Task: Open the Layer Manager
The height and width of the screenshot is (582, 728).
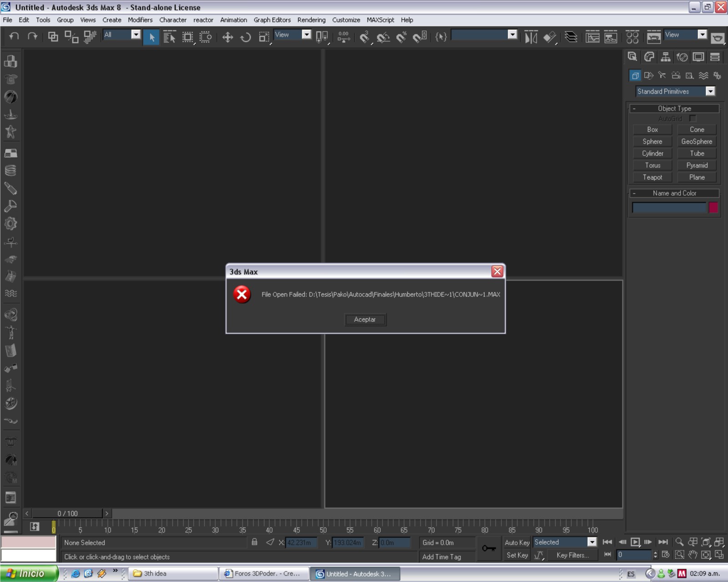Action: (x=571, y=37)
